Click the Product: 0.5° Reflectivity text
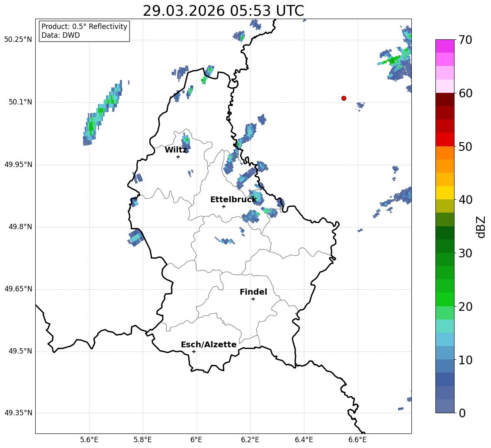 (x=84, y=27)
